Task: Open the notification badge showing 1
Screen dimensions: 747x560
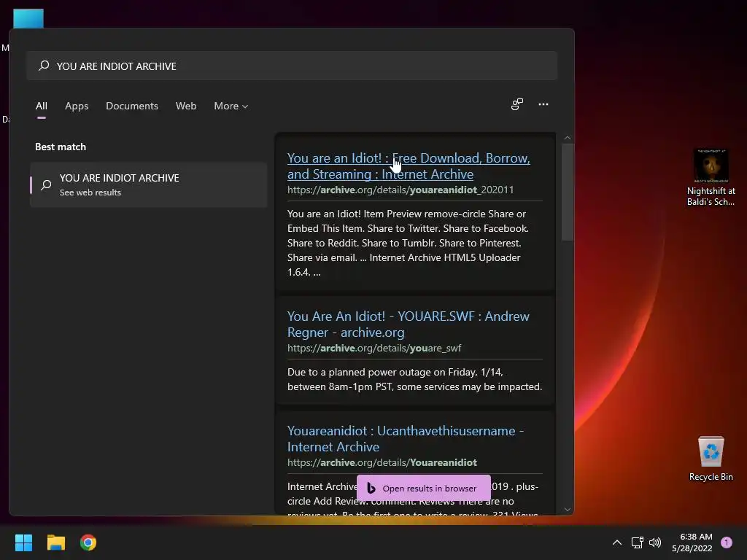Action: [727, 542]
